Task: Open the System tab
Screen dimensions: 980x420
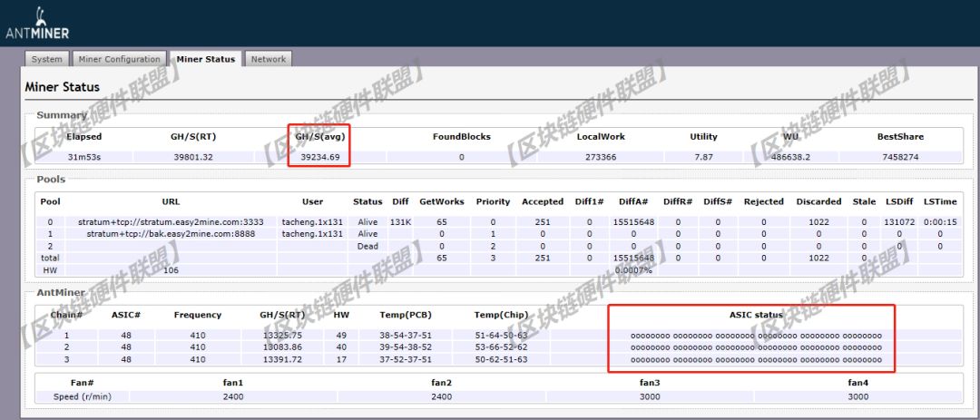Action: pos(47,59)
